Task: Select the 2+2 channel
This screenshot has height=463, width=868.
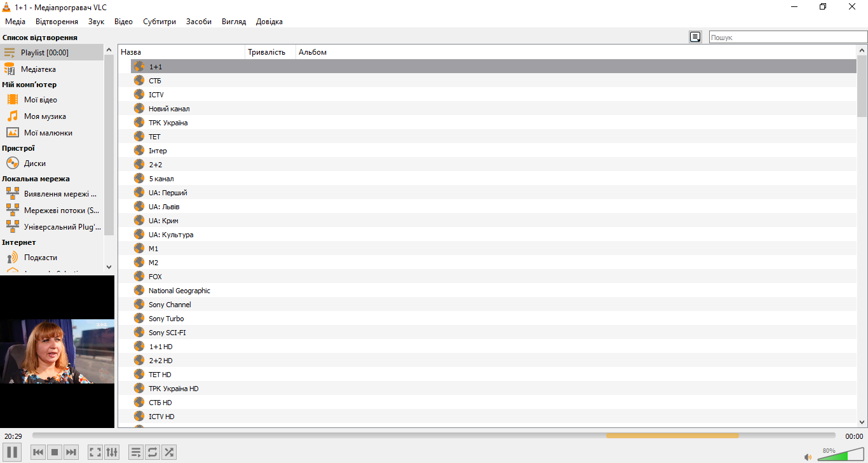Action: tap(494, 164)
